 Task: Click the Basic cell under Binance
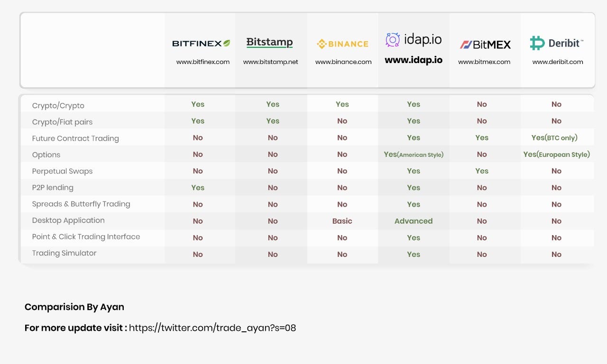pyautogui.click(x=342, y=221)
